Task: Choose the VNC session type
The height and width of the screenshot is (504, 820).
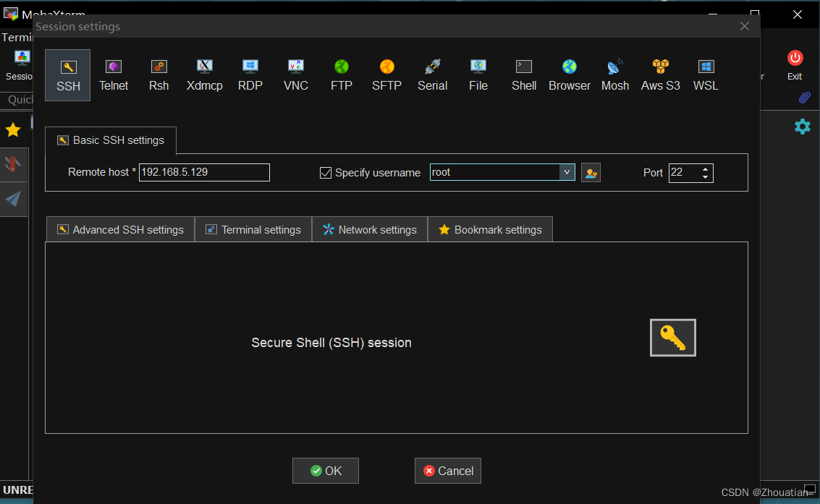Action: click(295, 75)
